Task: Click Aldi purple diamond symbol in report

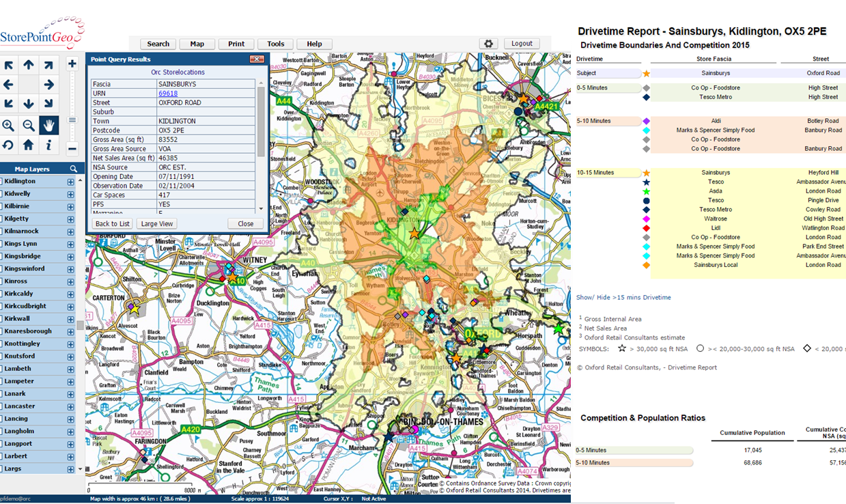Action: pyautogui.click(x=646, y=121)
